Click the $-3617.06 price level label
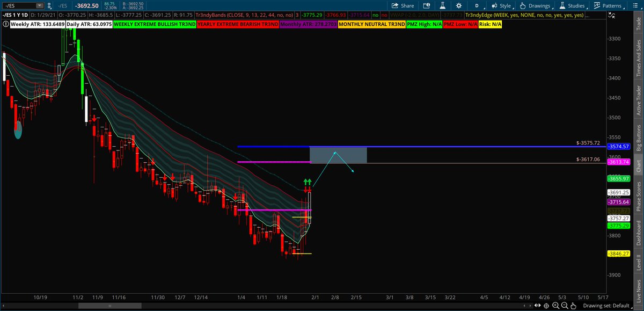This screenshot has height=311, width=644. click(x=588, y=160)
